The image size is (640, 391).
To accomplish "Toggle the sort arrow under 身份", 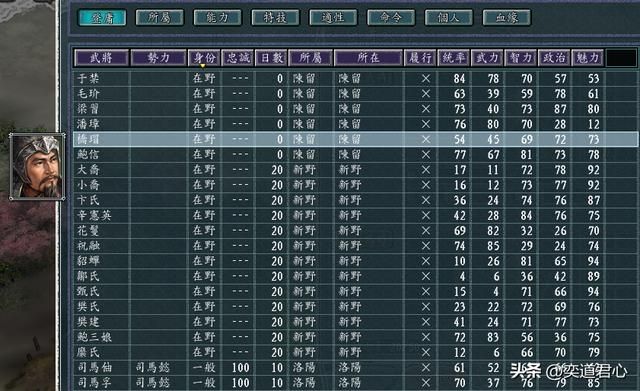I will (x=202, y=65).
